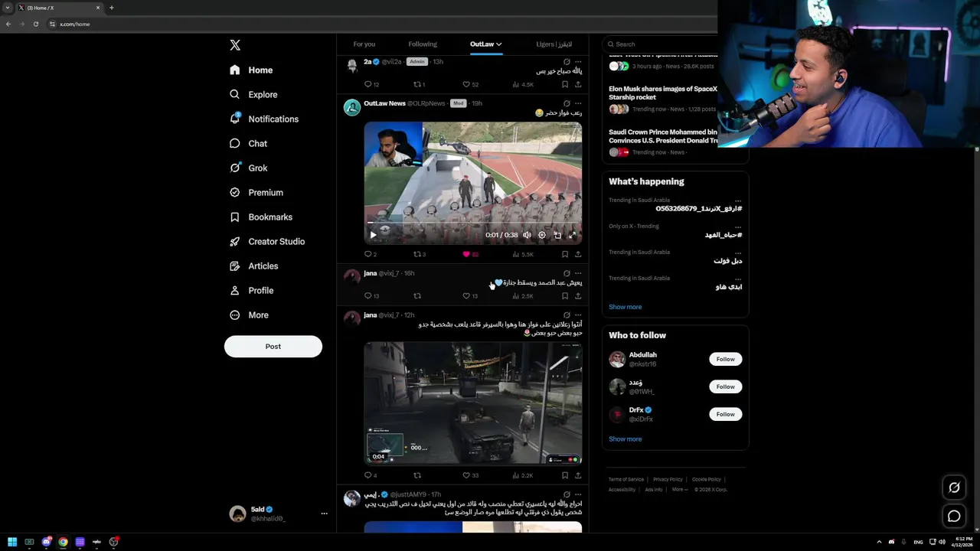Image resolution: width=980 pixels, height=551 pixels.
Task: Reload the browser page
Action: (35, 24)
